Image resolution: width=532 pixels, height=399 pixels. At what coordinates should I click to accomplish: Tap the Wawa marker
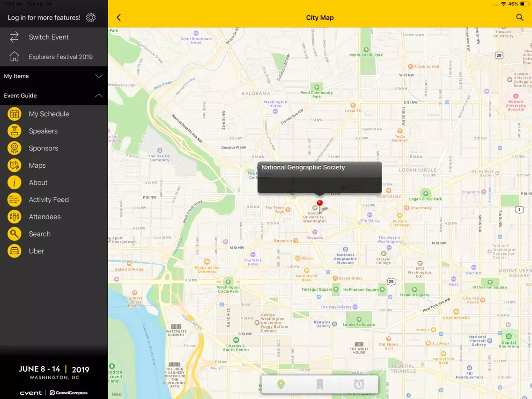pos(297,258)
